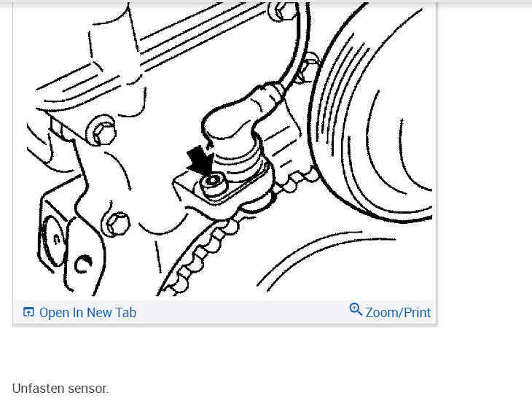The image size is (532, 417).
Task: Click the empty area of the image toolbar strip
Action: pyautogui.click(x=243, y=312)
